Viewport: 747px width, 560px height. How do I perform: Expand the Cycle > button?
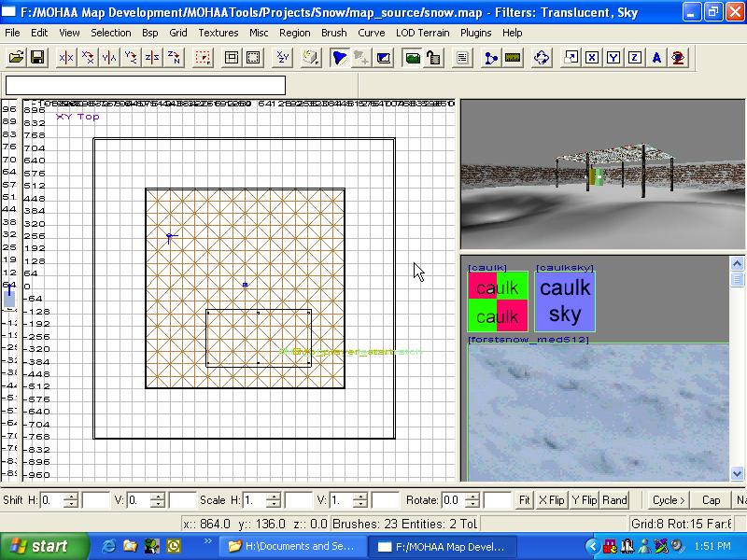coord(669,500)
